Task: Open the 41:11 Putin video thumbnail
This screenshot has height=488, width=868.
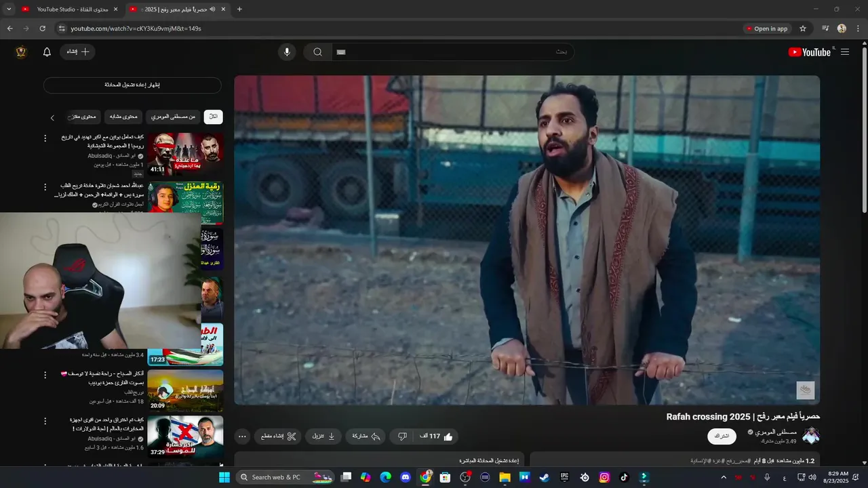Action: tap(185, 154)
